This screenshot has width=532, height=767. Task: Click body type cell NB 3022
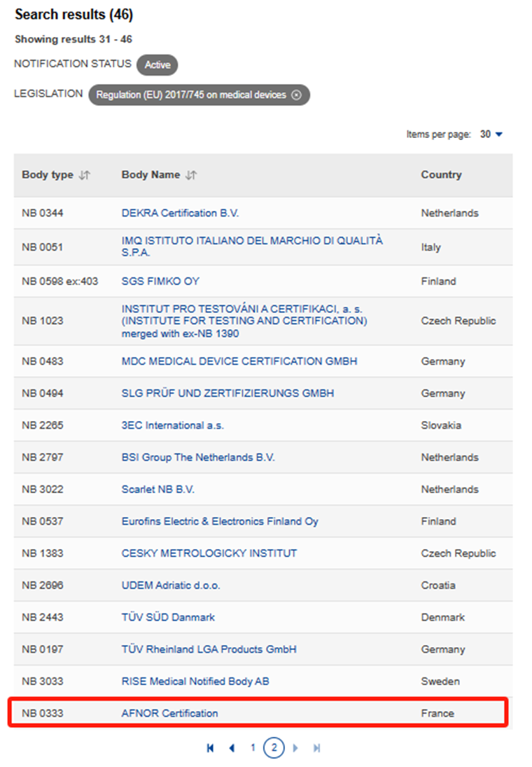[x=43, y=490]
